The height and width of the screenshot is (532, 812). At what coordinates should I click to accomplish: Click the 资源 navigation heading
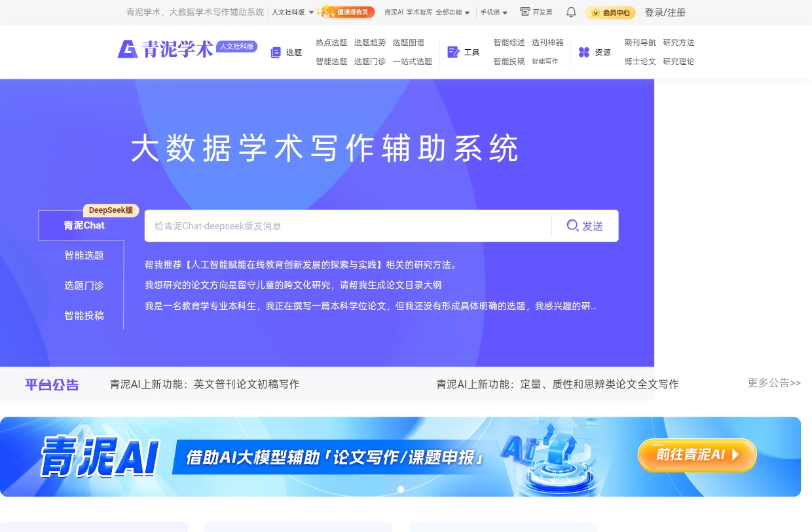click(603, 52)
